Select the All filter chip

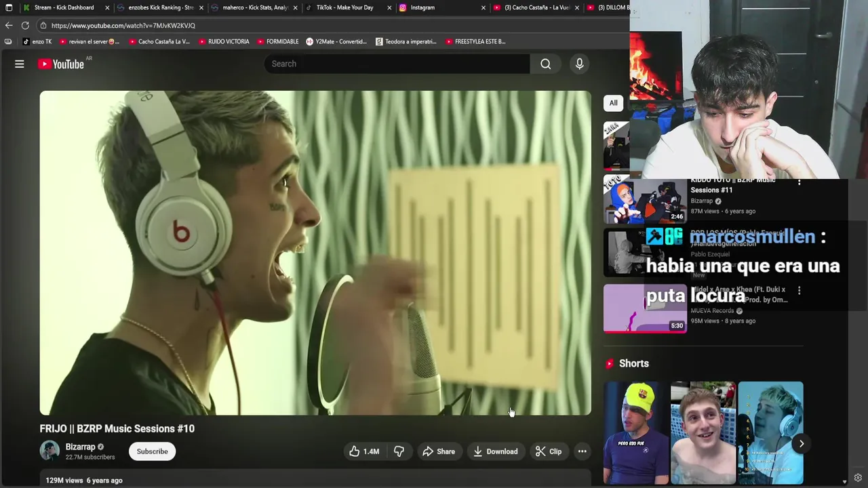pos(613,103)
